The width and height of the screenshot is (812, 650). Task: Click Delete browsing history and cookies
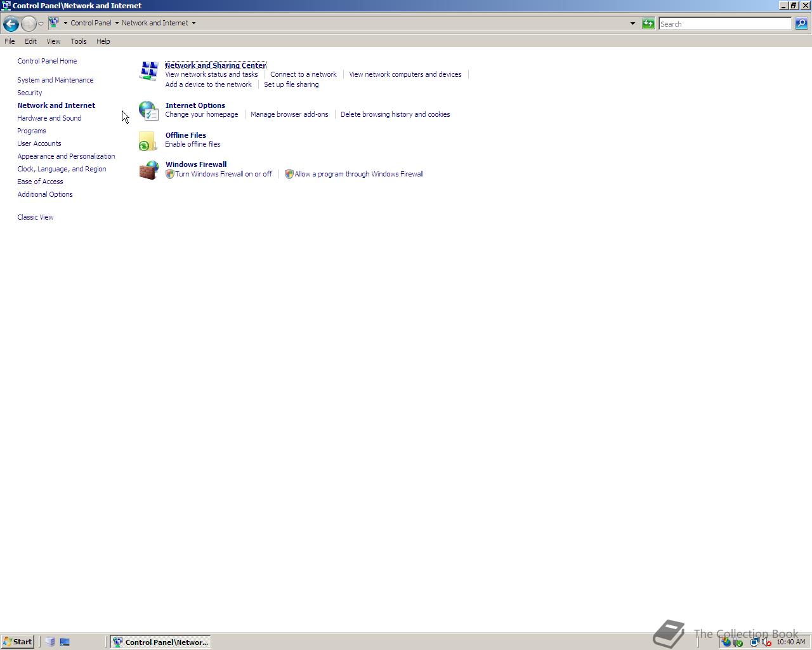point(395,114)
